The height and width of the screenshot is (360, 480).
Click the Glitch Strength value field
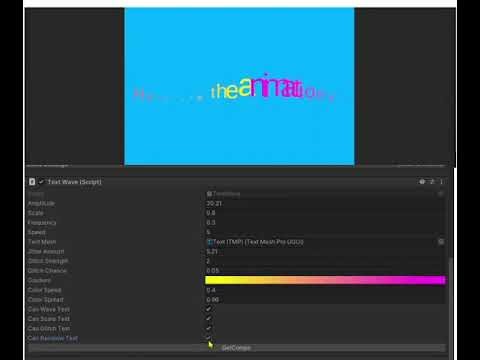coord(325,261)
